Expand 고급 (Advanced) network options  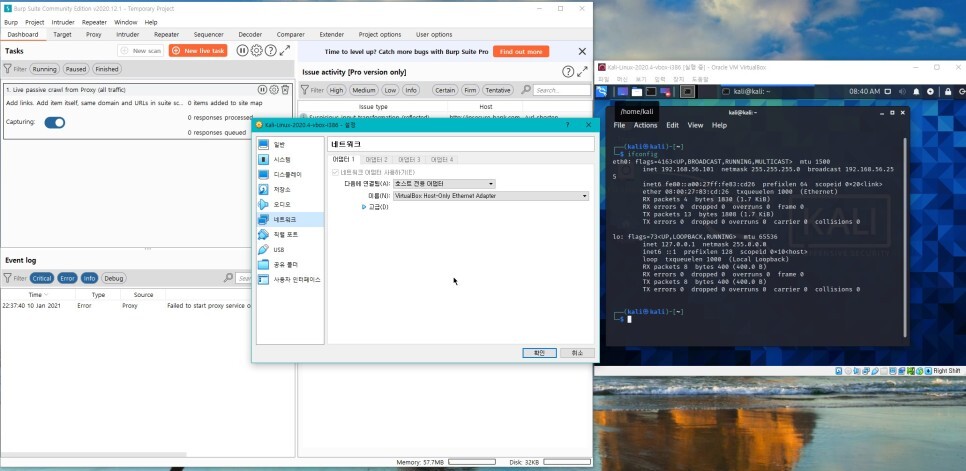pos(375,207)
